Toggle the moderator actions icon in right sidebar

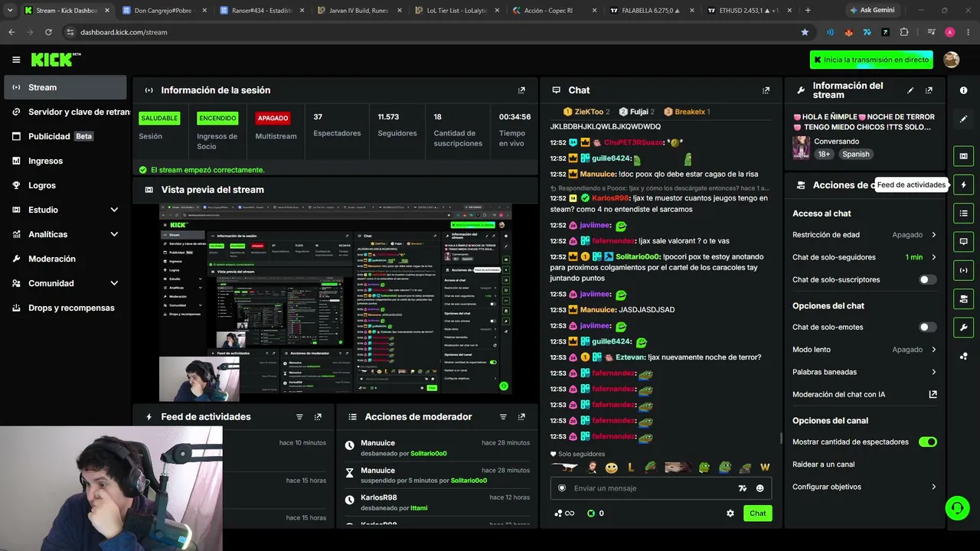(x=963, y=298)
